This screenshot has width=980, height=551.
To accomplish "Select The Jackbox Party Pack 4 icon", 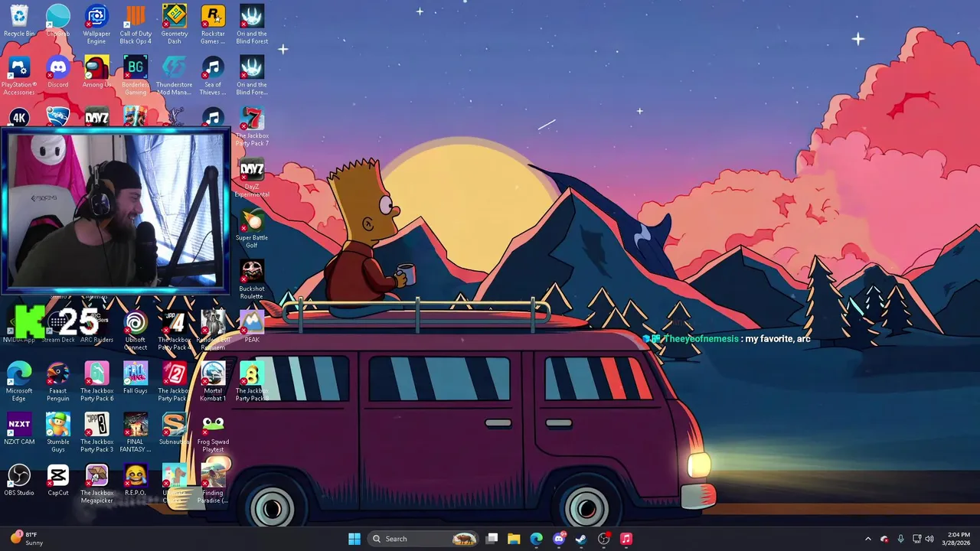I will click(175, 331).
